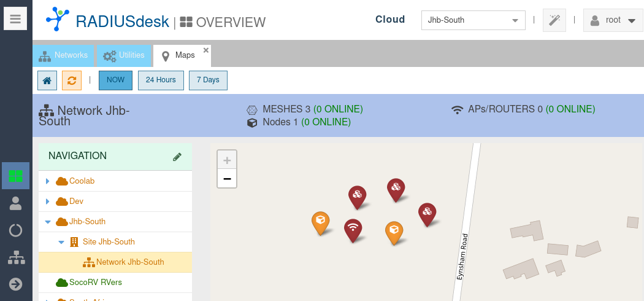Click the home button in maps toolbar
The width and height of the screenshot is (644, 301).
(x=47, y=80)
